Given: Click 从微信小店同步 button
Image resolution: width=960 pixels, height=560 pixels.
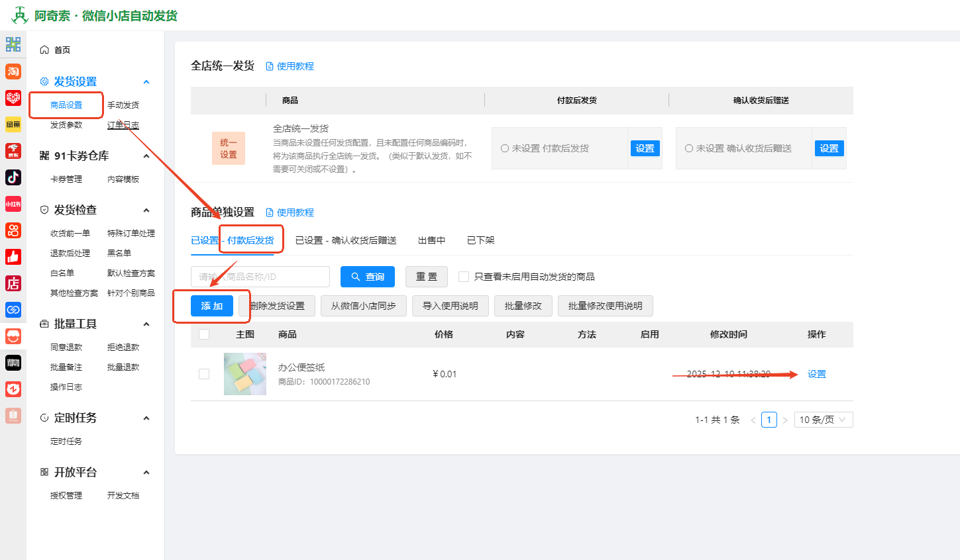Looking at the screenshot, I should (364, 306).
